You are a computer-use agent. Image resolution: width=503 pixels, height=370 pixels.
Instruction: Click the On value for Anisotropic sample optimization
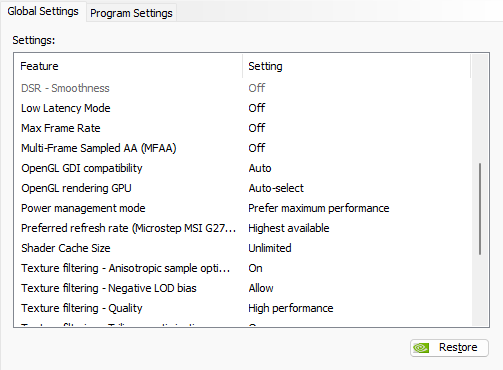click(x=255, y=268)
